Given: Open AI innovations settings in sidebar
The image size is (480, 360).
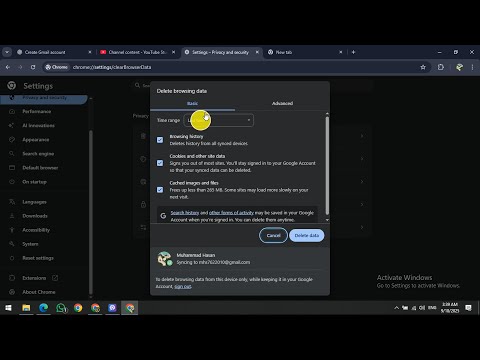Looking at the screenshot, I should tap(38, 126).
